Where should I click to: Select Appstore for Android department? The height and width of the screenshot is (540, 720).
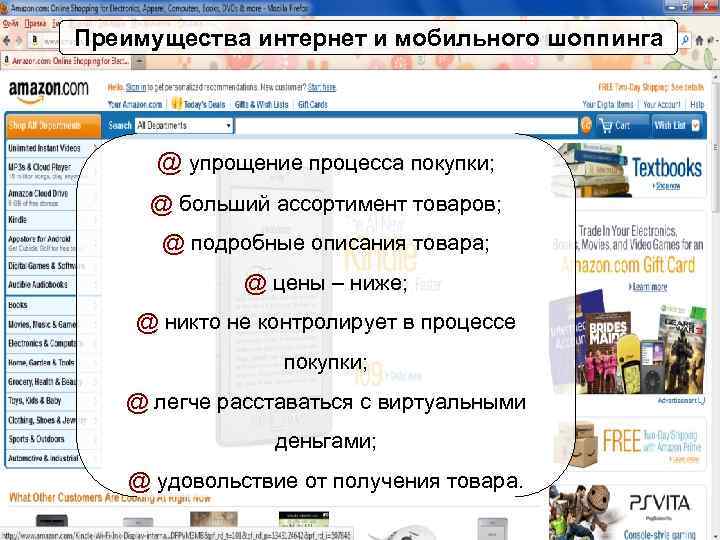39,239
